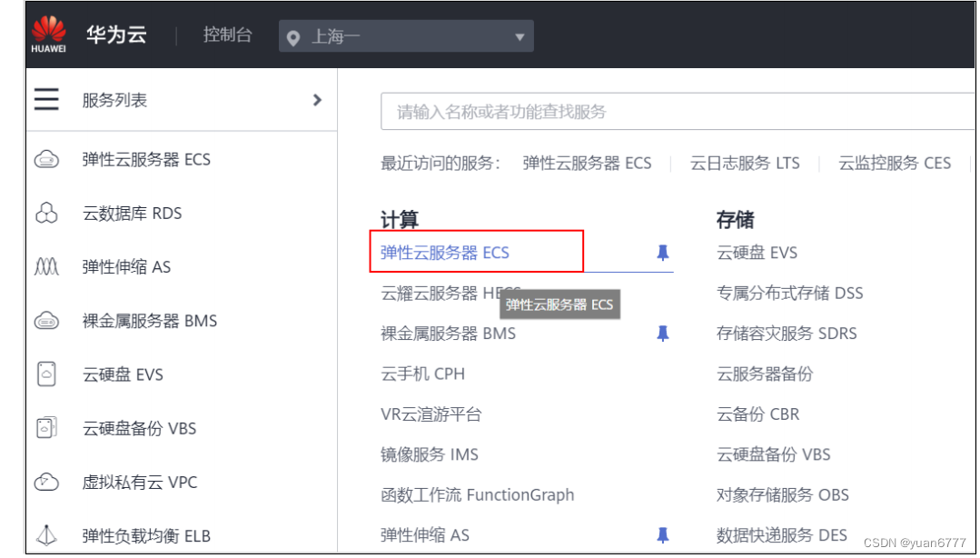Click the VPC virtual private cloud icon
The image size is (980, 558).
pos(47,483)
